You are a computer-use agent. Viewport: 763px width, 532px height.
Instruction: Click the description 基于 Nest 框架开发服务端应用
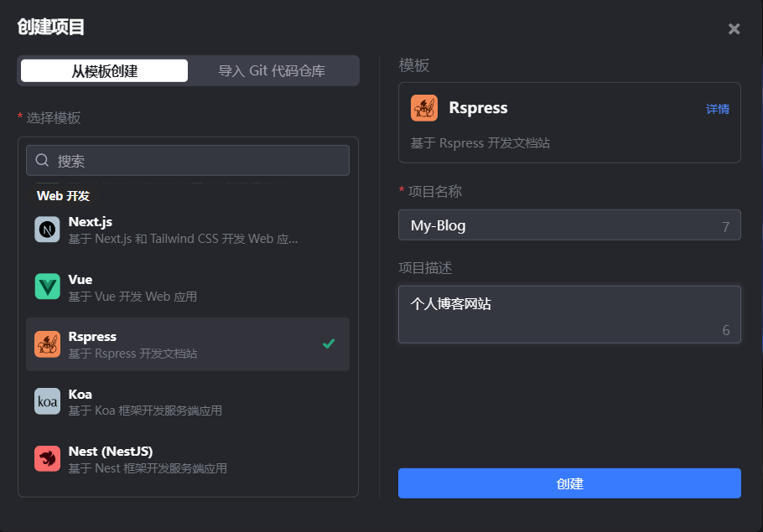tap(148, 468)
